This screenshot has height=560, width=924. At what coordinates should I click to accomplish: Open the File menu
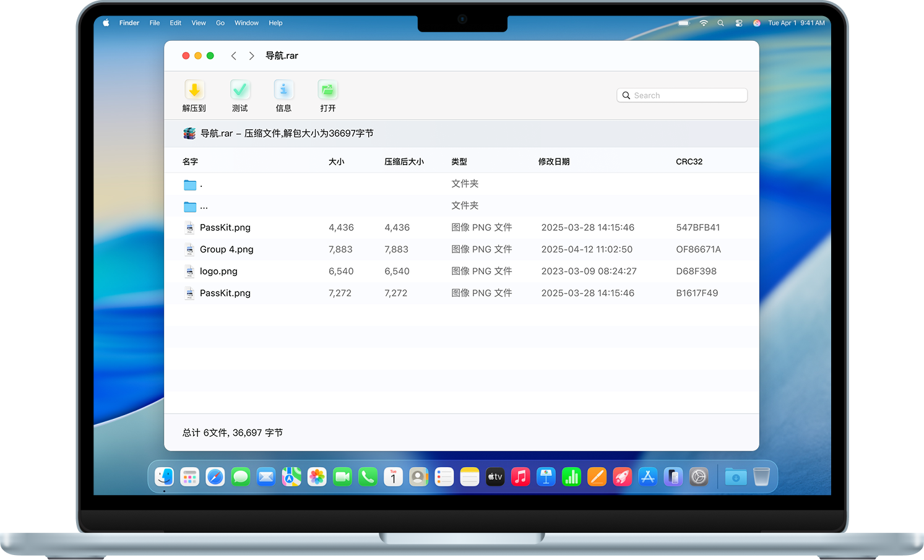[155, 23]
